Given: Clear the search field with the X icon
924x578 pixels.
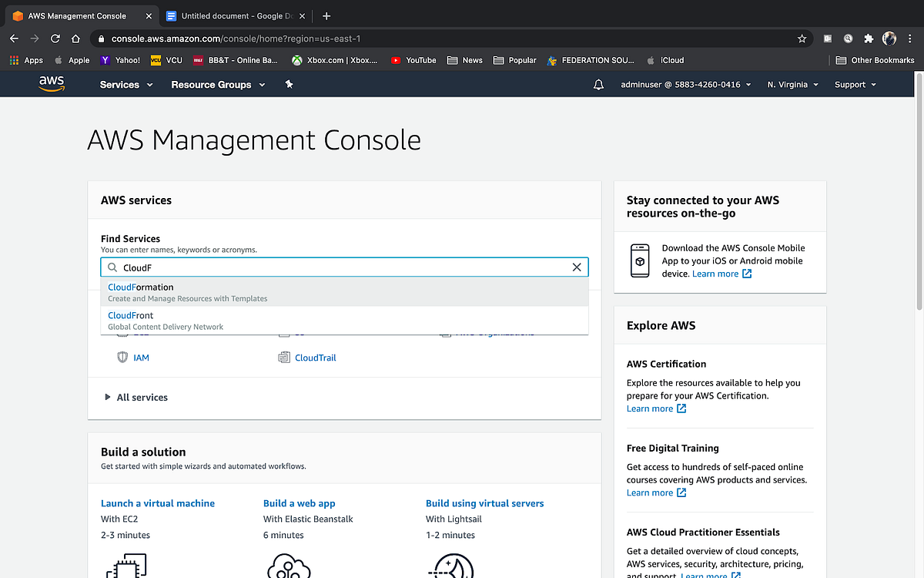Looking at the screenshot, I should point(577,267).
